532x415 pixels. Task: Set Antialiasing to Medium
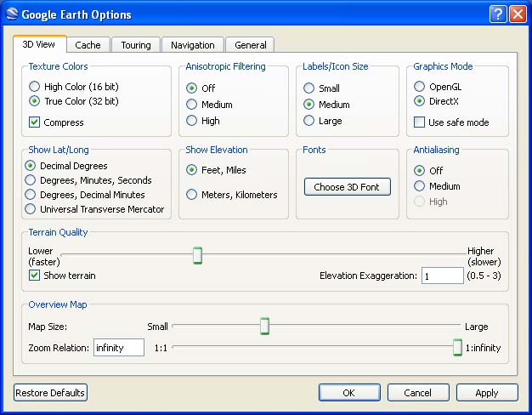[x=419, y=186]
